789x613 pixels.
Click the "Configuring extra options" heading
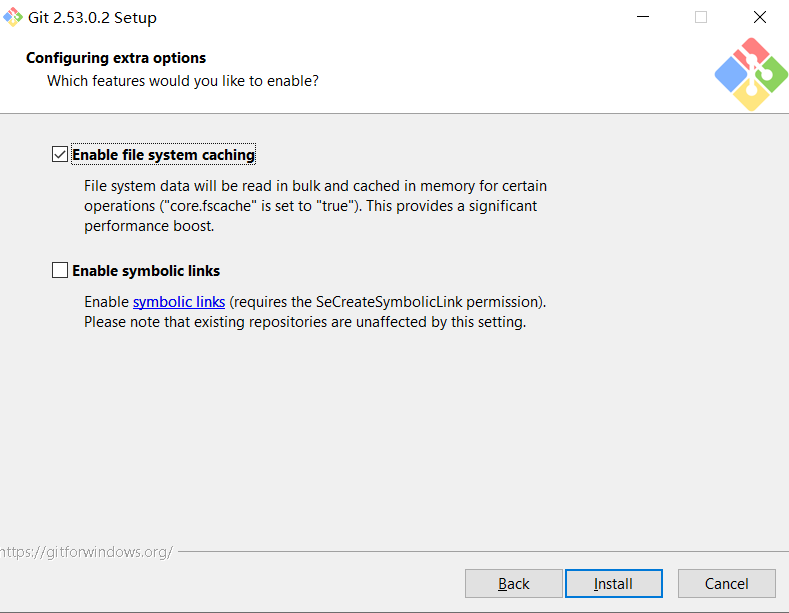pyautogui.click(x=116, y=58)
